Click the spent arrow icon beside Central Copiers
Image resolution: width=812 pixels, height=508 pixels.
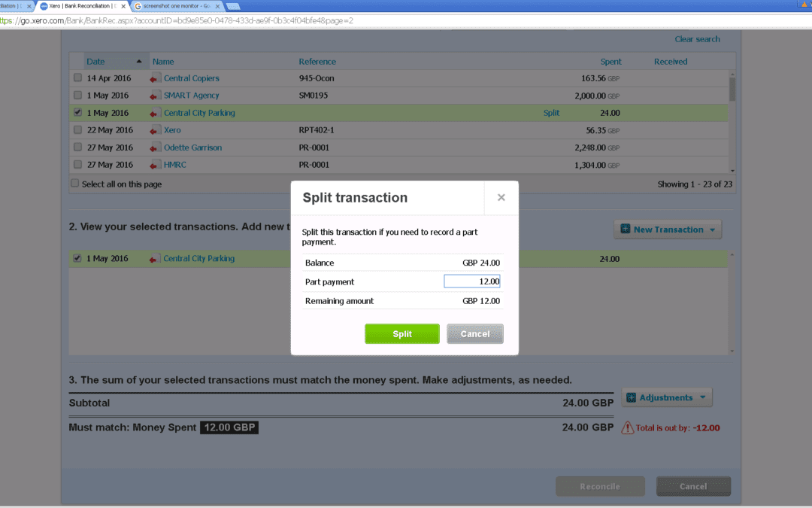pos(154,79)
